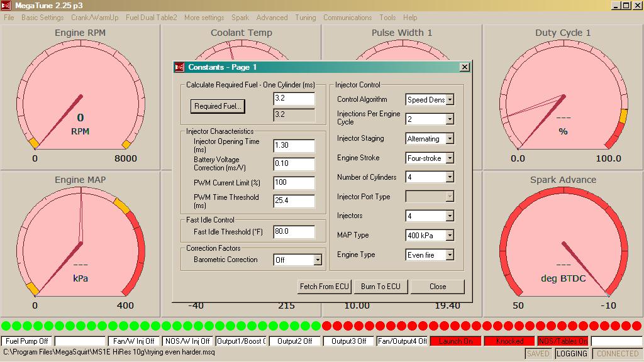This screenshot has height=362, width=644.
Task: Click the Fan/Output4 Off indicator
Action: [402, 341]
